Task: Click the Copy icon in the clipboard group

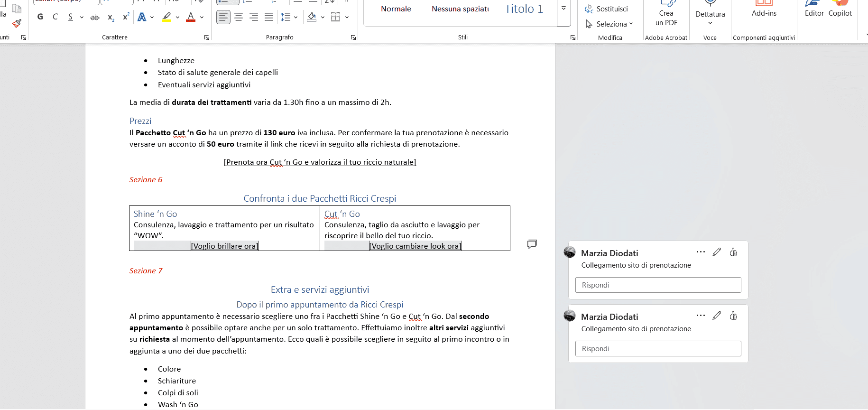Action: (x=17, y=8)
